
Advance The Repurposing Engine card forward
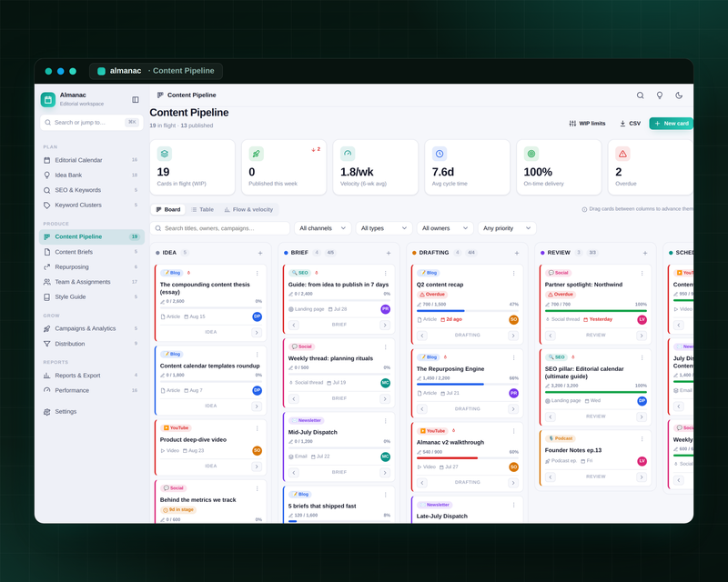(x=513, y=409)
